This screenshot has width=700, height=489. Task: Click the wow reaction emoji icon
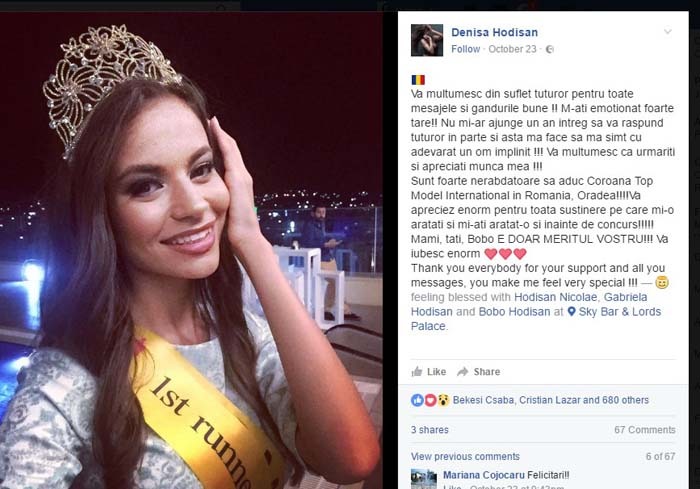click(443, 400)
